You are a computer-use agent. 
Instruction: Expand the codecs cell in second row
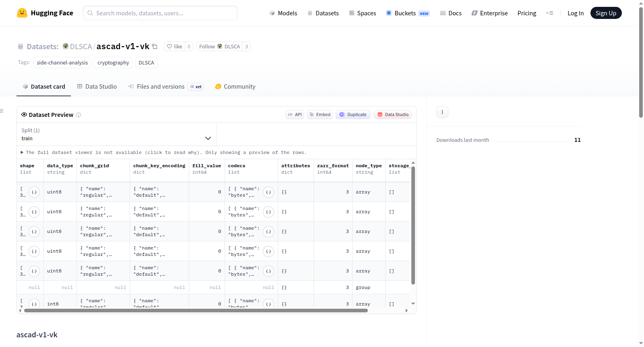[268, 212]
